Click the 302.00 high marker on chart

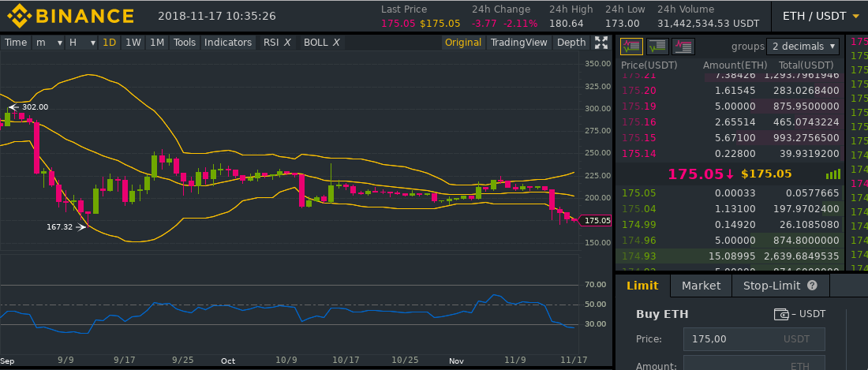30,107
